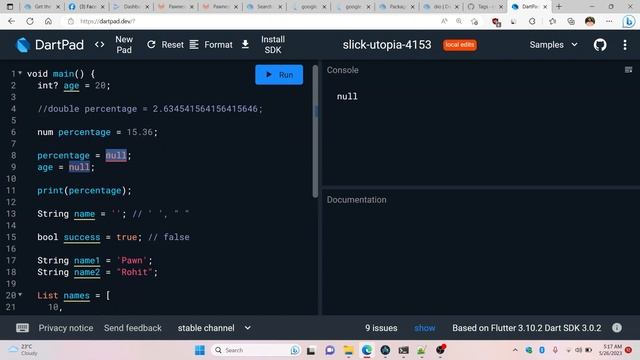Click the pad title slick-utopia-4153
Screen dimensions: 640x360
[387, 44]
